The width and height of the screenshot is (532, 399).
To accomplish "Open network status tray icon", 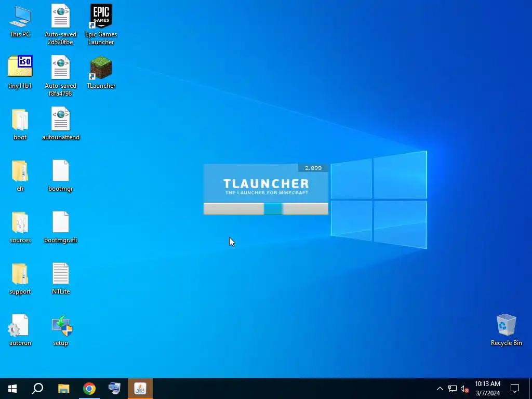I will [453, 389].
